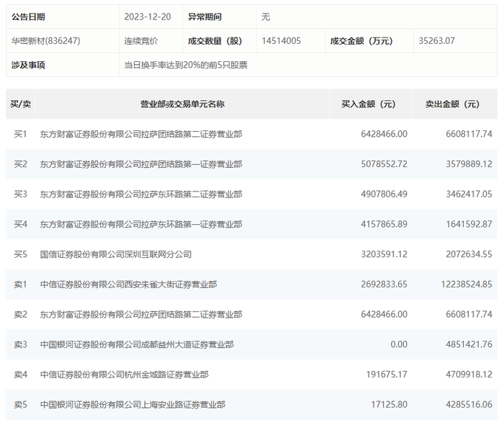Select sell amount 4285516.06
The image size is (504, 425).
coord(469,404)
